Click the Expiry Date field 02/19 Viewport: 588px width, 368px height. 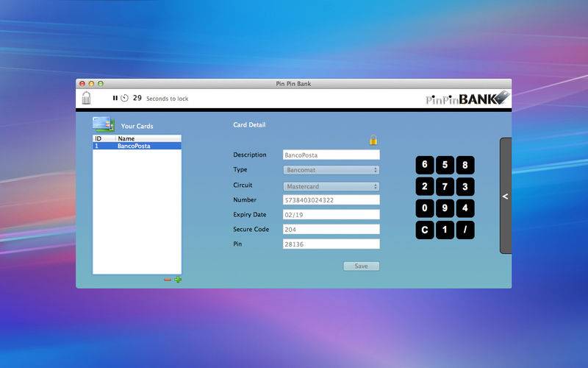click(x=331, y=214)
